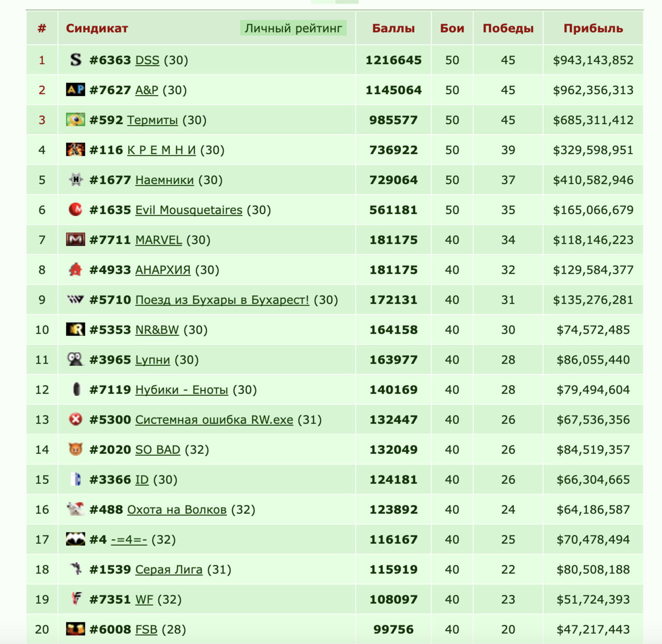Open the SO BAD syndicate link
Viewport: 662px width, 644px height.
(158, 450)
